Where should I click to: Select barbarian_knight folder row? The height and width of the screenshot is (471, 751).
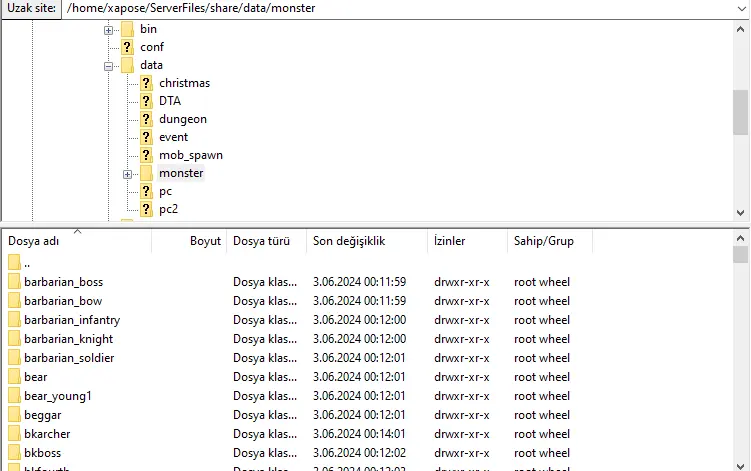coord(68,339)
